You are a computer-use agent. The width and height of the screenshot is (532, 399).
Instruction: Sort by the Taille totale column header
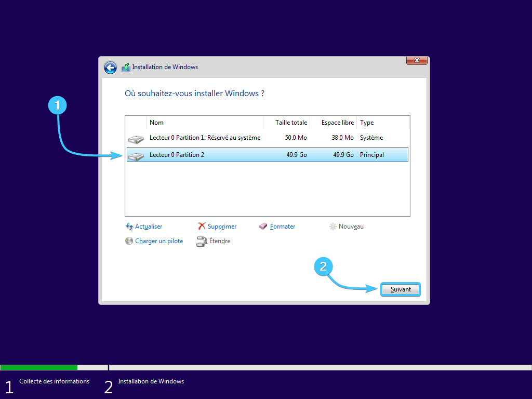coord(287,123)
